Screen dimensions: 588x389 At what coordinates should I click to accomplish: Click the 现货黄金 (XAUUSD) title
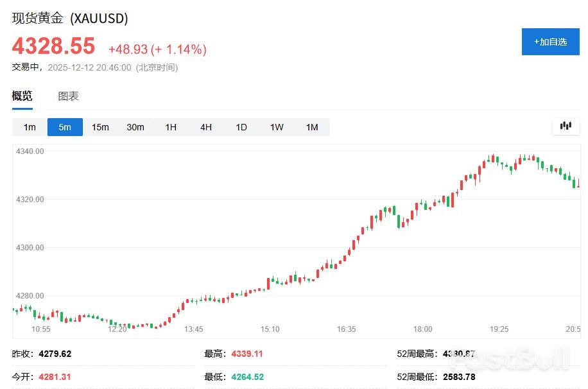(x=70, y=19)
